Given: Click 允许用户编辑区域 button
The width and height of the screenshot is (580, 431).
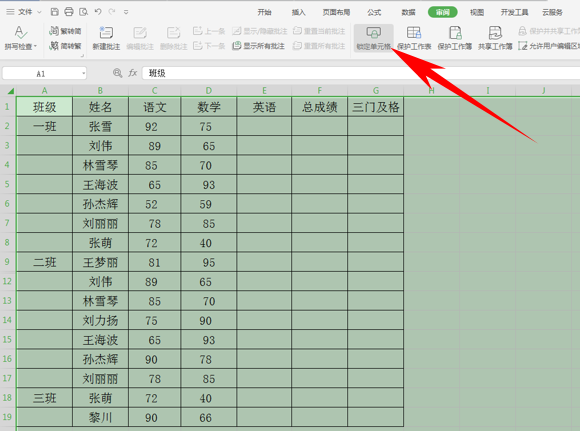Looking at the screenshot, I should pos(549,46).
